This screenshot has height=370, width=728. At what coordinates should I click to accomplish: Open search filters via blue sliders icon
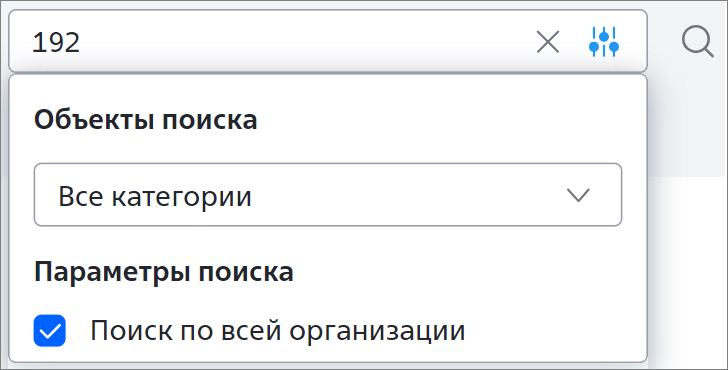click(x=604, y=42)
